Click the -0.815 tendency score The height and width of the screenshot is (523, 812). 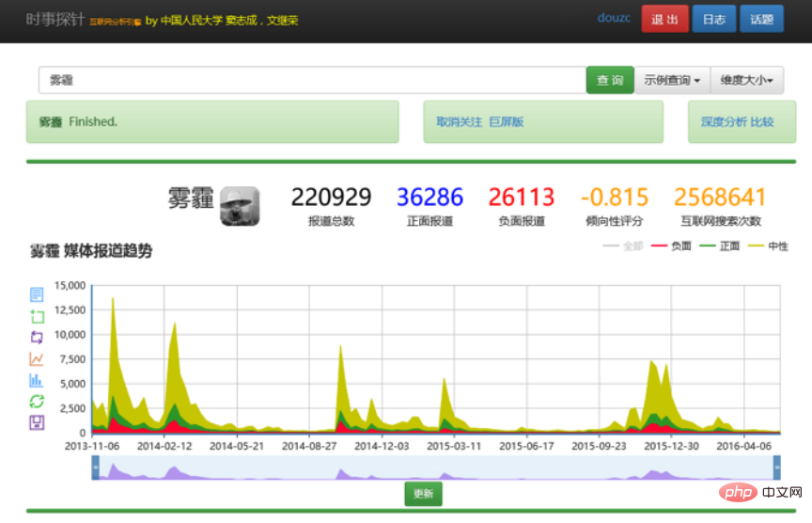pyautogui.click(x=615, y=198)
